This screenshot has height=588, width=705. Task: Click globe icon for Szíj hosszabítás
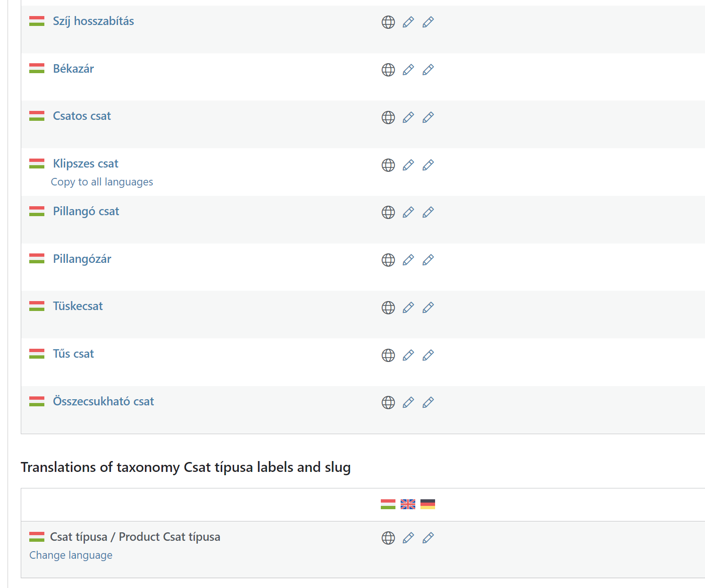pyautogui.click(x=388, y=22)
